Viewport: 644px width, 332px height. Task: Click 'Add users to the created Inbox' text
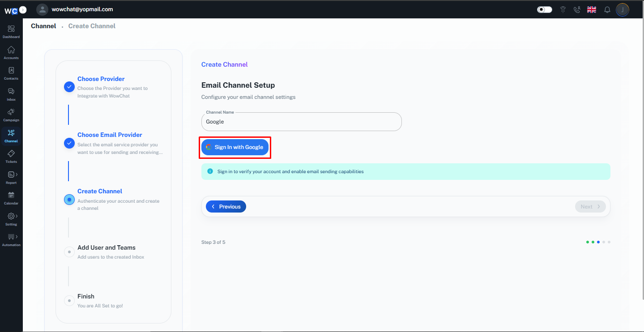point(111,257)
